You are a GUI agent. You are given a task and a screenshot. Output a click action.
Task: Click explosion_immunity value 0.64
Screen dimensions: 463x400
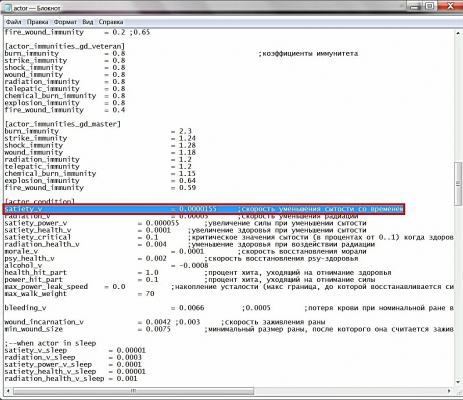click(x=187, y=181)
